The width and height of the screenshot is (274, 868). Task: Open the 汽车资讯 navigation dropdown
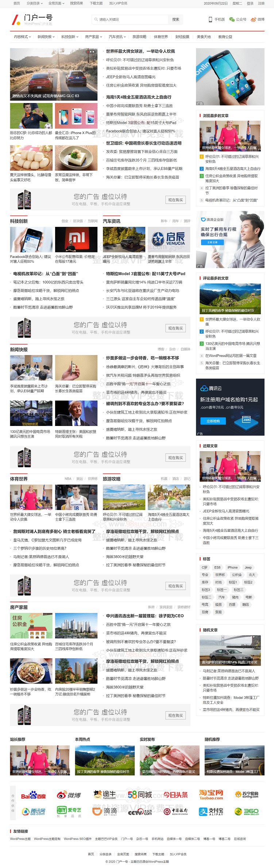click(x=117, y=37)
